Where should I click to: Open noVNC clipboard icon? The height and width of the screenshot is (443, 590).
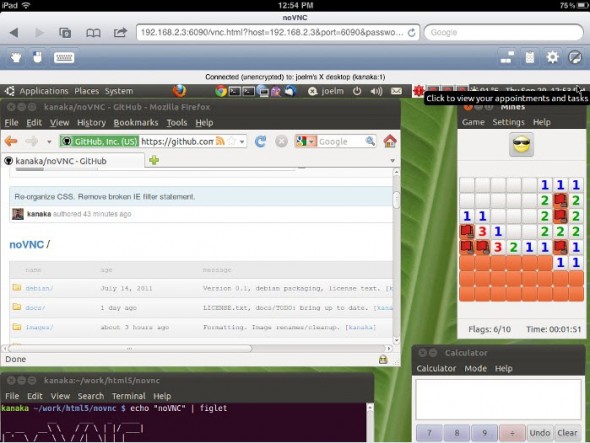tap(530, 58)
